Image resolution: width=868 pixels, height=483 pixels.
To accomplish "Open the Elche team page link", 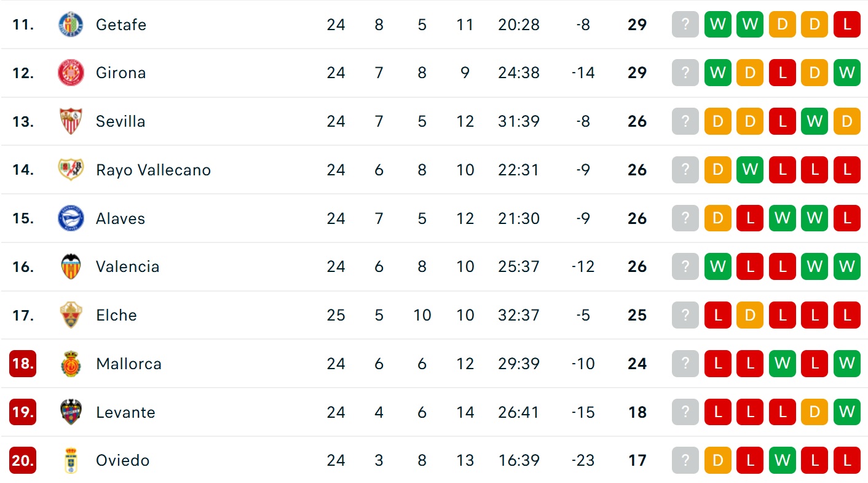I will tap(116, 315).
